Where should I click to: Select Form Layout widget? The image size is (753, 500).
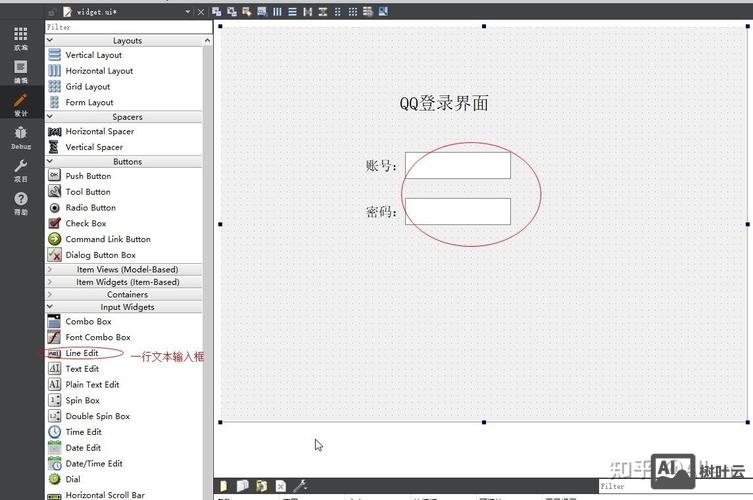click(x=124, y=102)
